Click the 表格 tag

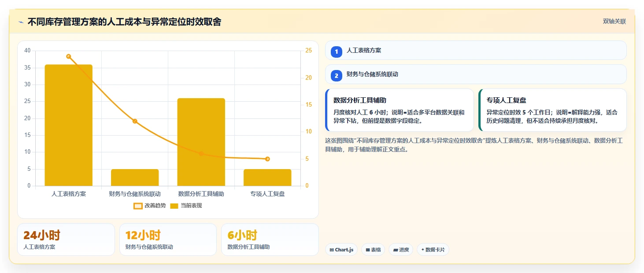(x=373, y=250)
